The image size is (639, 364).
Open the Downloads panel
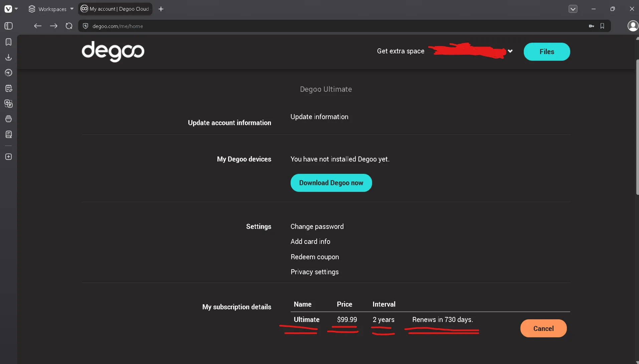coord(9,57)
